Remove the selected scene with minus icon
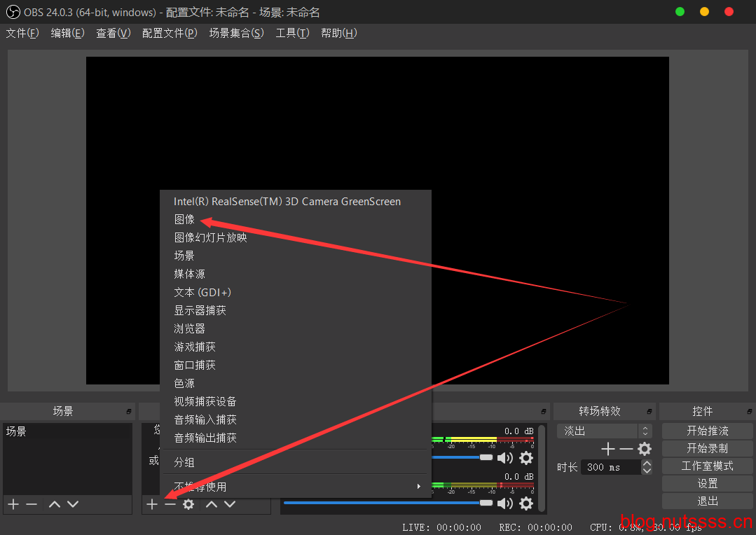Image resolution: width=756 pixels, height=535 pixels. point(32,504)
